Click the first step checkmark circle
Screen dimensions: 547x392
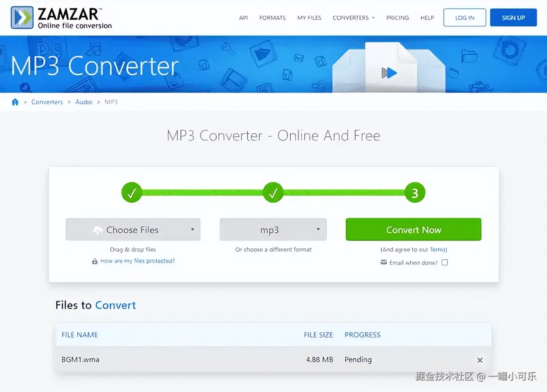(x=132, y=192)
